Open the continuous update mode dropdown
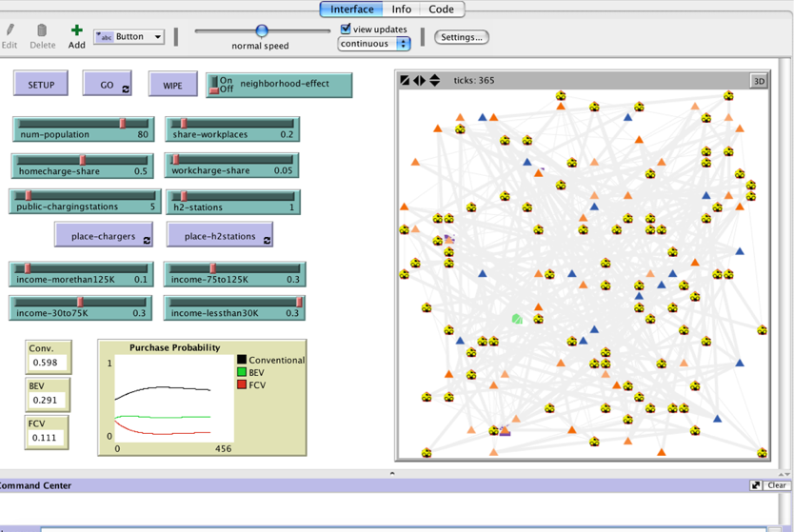The width and height of the screenshot is (794, 532). [x=374, y=44]
